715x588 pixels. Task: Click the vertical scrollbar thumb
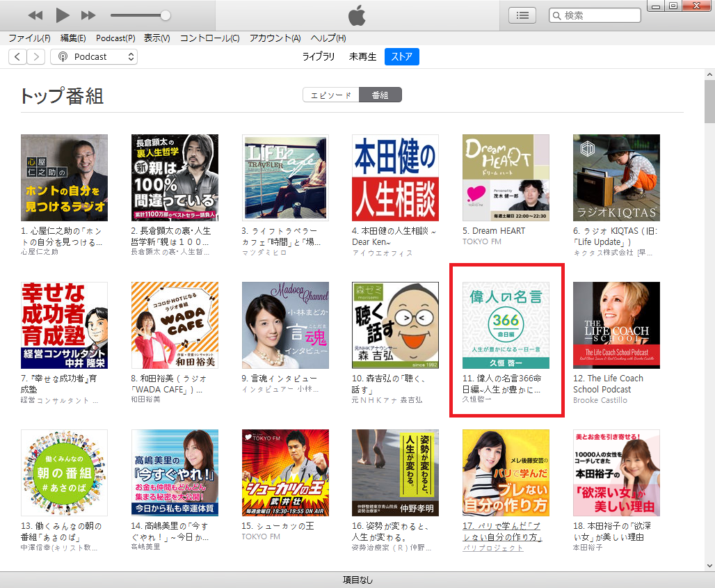(x=709, y=102)
